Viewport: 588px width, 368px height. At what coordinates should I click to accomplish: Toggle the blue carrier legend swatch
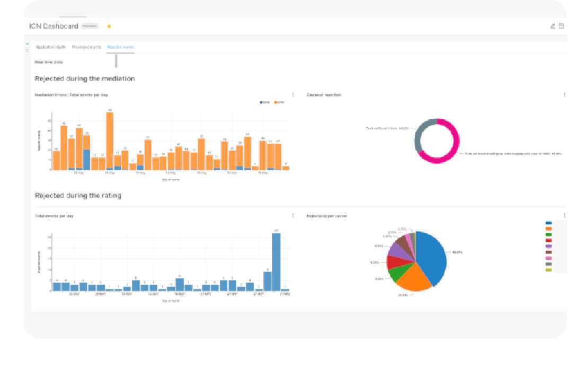549,223
